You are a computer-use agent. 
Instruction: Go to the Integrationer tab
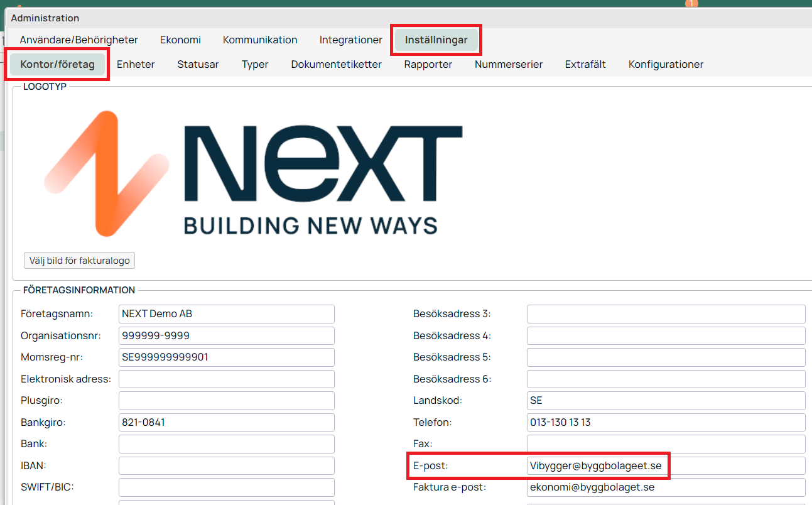pyautogui.click(x=350, y=40)
